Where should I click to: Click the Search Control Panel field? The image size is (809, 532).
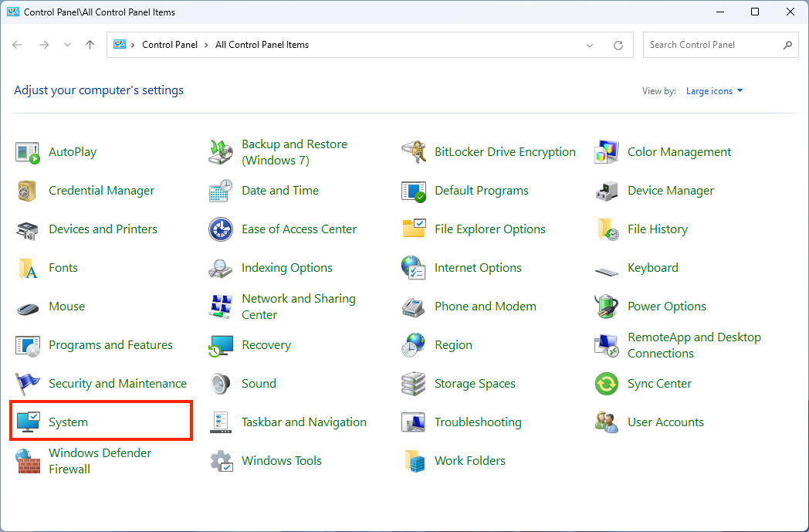[712, 45]
